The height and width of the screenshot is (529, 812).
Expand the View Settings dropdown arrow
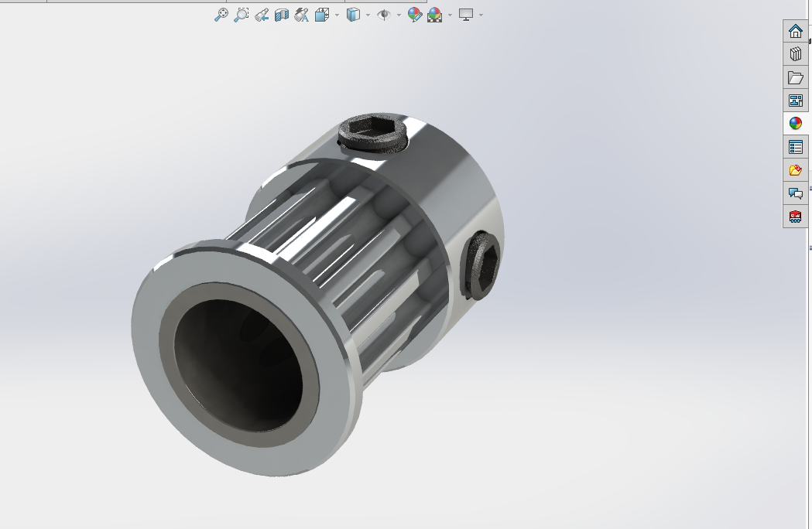481,15
